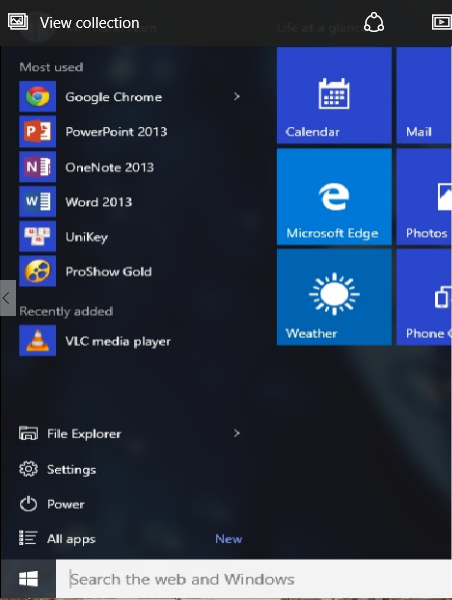Click the File Explorer icon
This screenshot has height=600, width=452.
[x=28, y=434]
